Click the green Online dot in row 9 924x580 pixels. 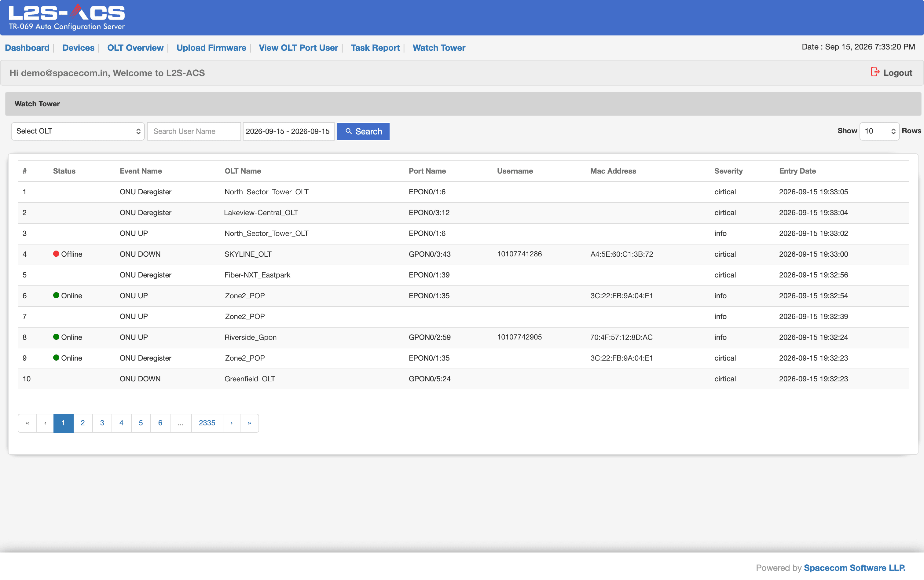pyautogui.click(x=56, y=358)
